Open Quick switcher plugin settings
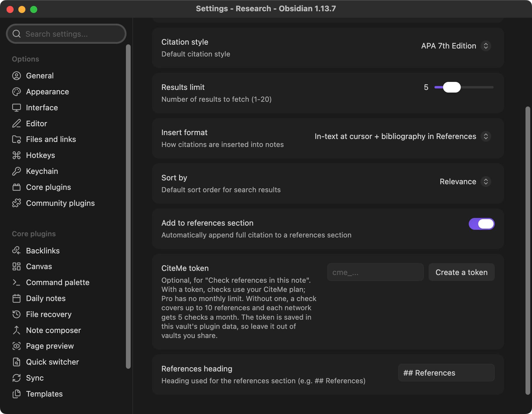 point(66,362)
